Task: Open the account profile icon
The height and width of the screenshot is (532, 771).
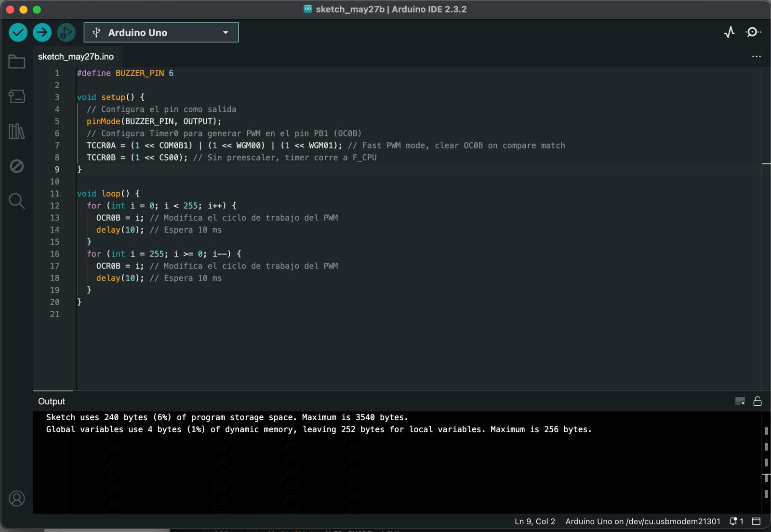Action: tap(17, 498)
